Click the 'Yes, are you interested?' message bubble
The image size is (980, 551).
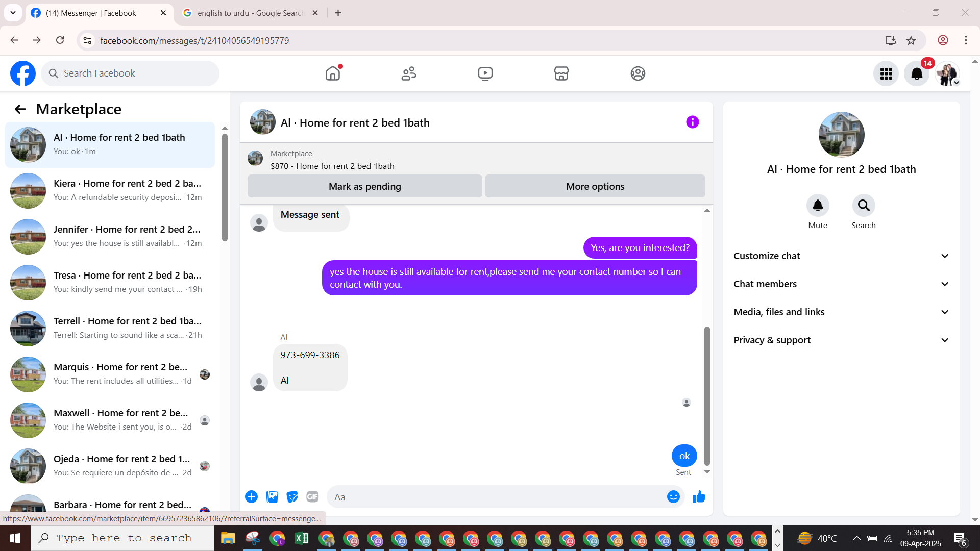(640, 248)
